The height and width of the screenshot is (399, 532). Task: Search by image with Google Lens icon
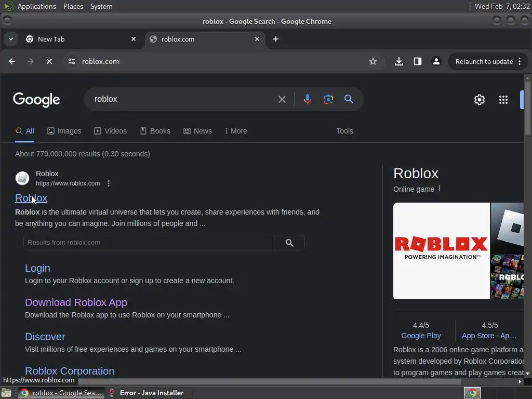tap(328, 99)
